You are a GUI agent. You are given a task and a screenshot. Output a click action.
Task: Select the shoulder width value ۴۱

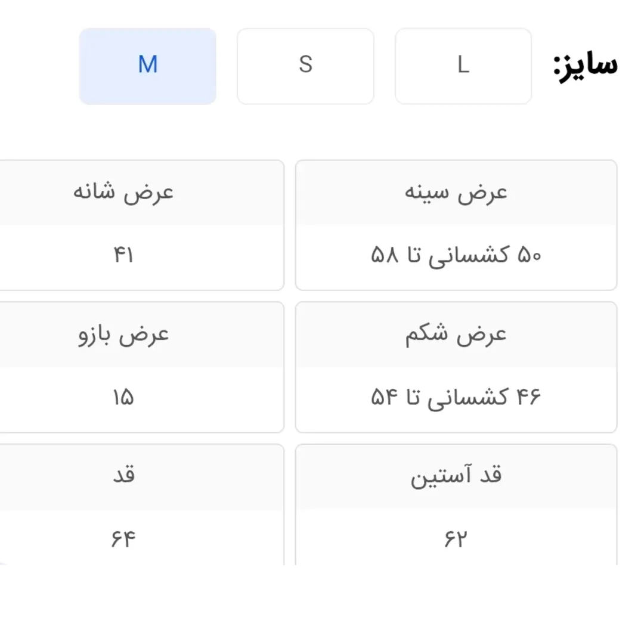(x=123, y=256)
